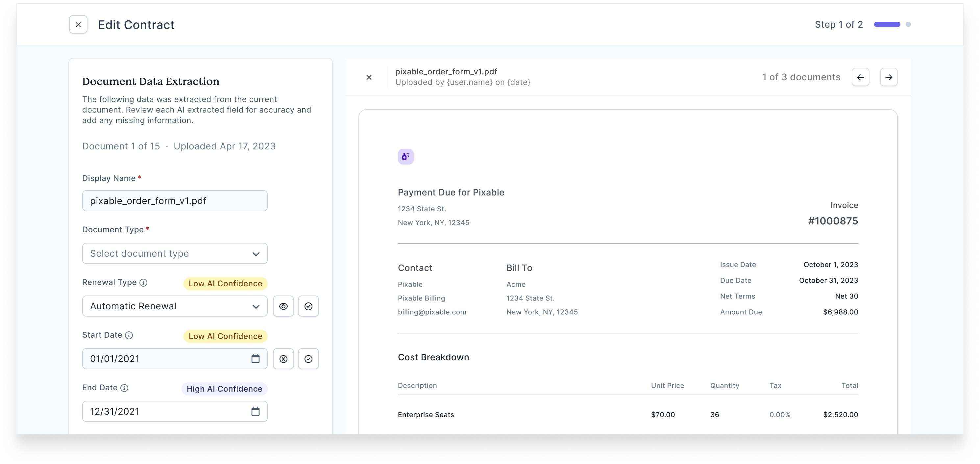This screenshot has width=980, height=464.
Task: Click the purple Pixable logo on the invoice
Action: pyautogui.click(x=405, y=156)
